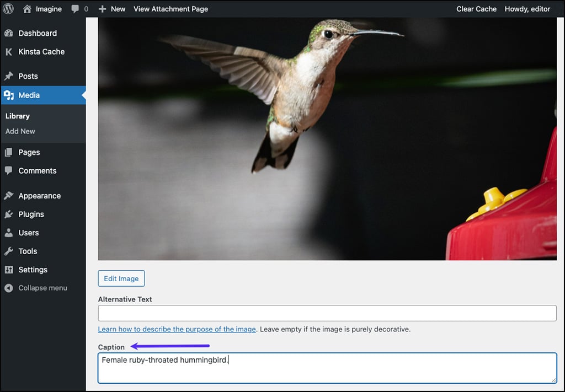Viewport: 565px width, 392px height.
Task: Open the image purpose help link
Action: (x=176, y=329)
